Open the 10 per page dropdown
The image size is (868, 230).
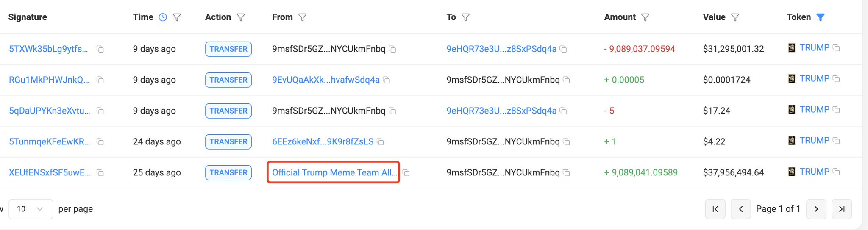[31, 209]
